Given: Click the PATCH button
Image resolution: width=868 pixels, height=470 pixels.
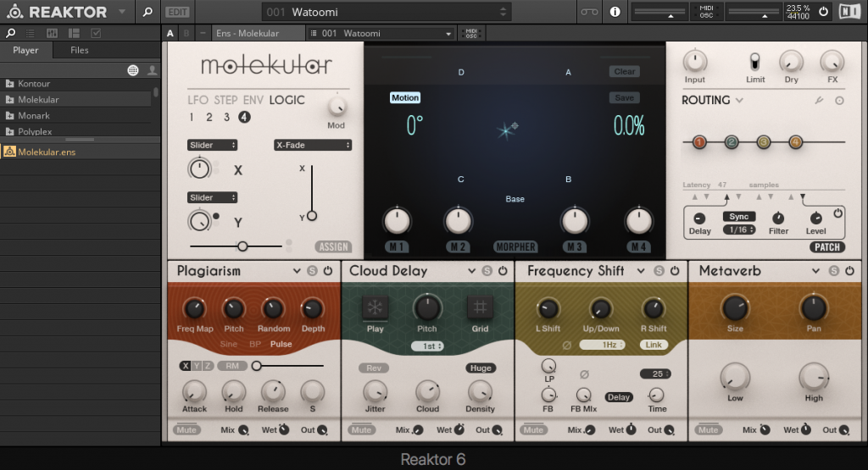Looking at the screenshot, I should click(x=827, y=246).
